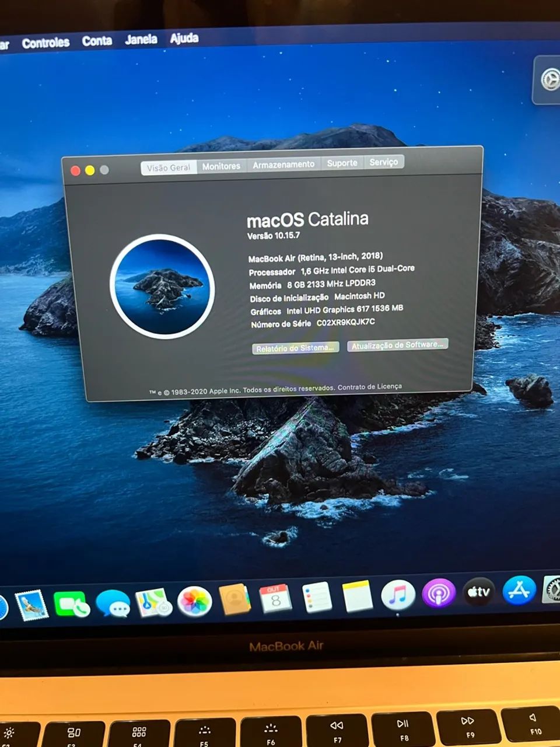Close the About This Mac window
The height and width of the screenshot is (747, 560).
(75, 170)
